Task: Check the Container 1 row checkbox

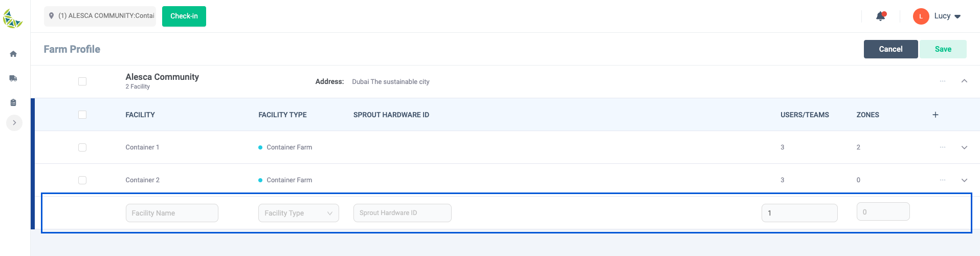Action: point(82,147)
